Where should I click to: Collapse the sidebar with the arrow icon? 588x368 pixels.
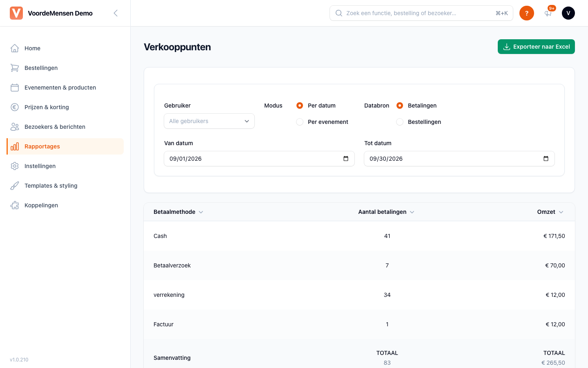[x=116, y=13]
